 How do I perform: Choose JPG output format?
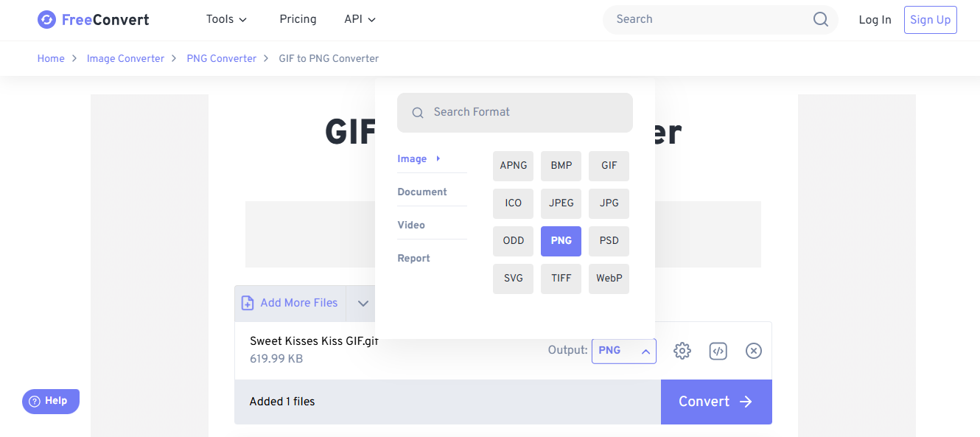coord(609,203)
